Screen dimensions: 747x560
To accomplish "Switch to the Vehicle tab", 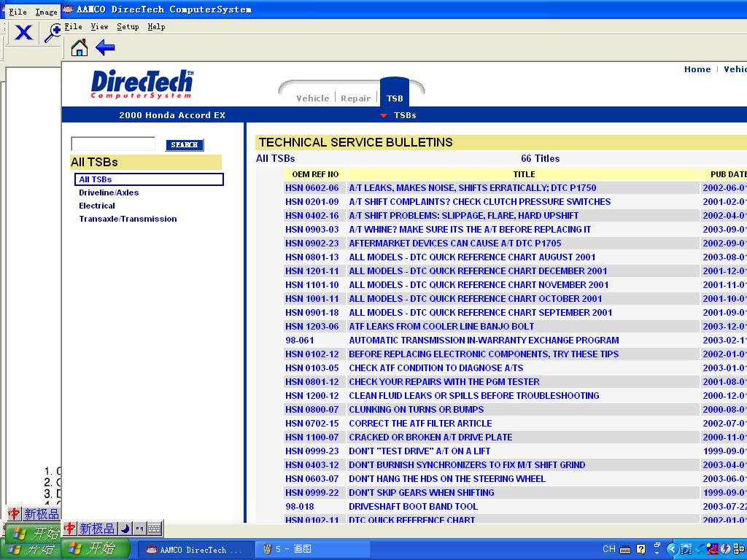I will tap(312, 98).
